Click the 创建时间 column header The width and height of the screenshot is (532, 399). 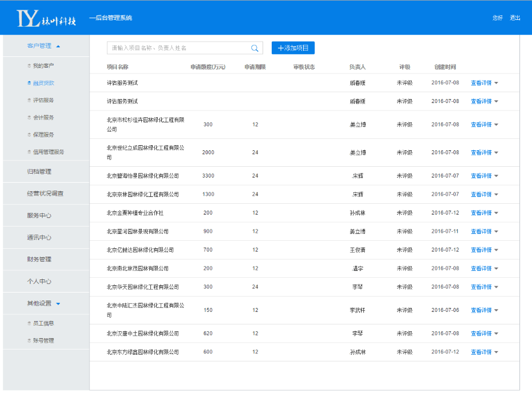coord(445,67)
